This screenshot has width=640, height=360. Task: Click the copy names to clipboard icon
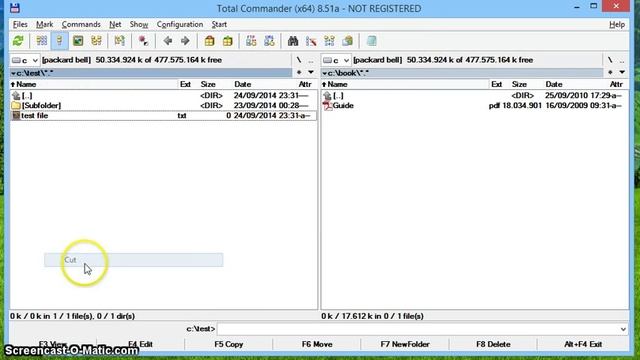[348, 41]
